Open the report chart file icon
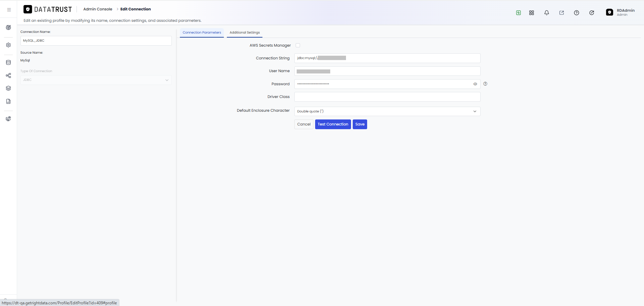 (8, 101)
